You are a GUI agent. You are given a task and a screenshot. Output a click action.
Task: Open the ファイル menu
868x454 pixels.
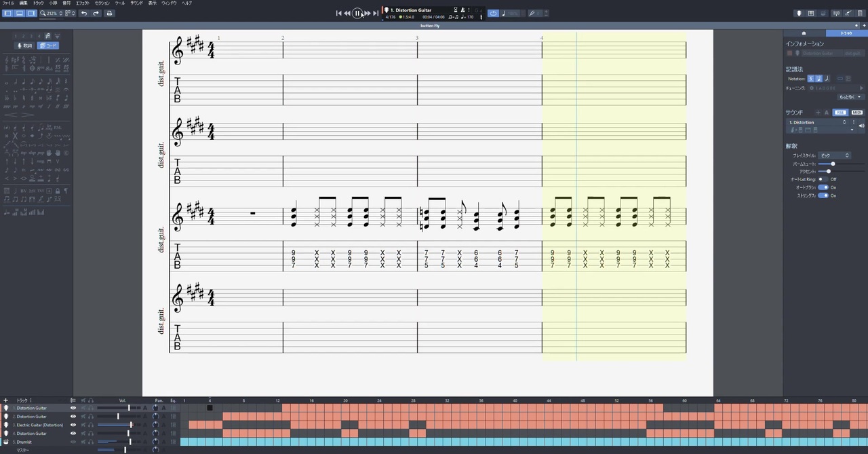click(8, 3)
